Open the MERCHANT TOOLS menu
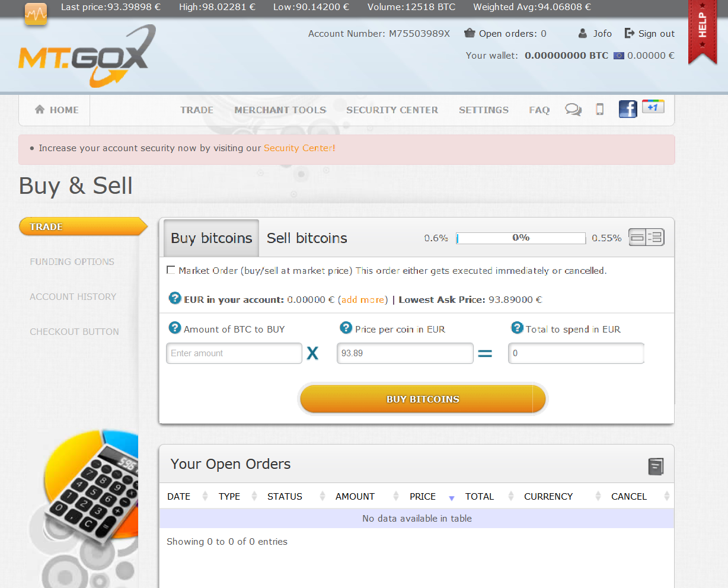The width and height of the screenshot is (728, 588). click(x=280, y=110)
